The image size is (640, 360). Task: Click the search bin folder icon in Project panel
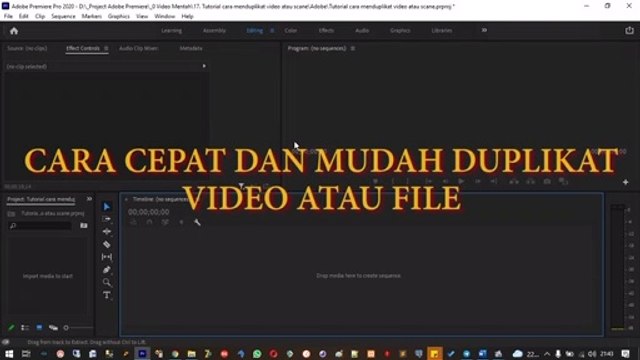pos(84,225)
